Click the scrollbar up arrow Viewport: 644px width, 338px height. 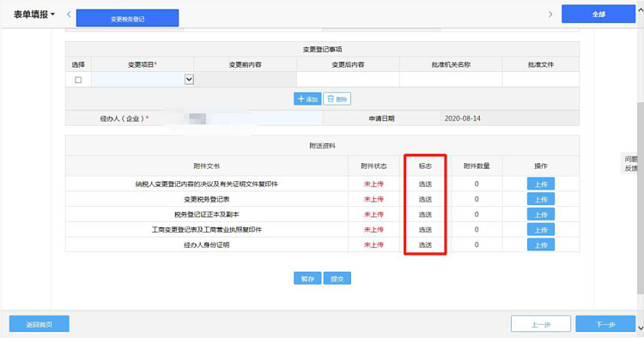641,10
